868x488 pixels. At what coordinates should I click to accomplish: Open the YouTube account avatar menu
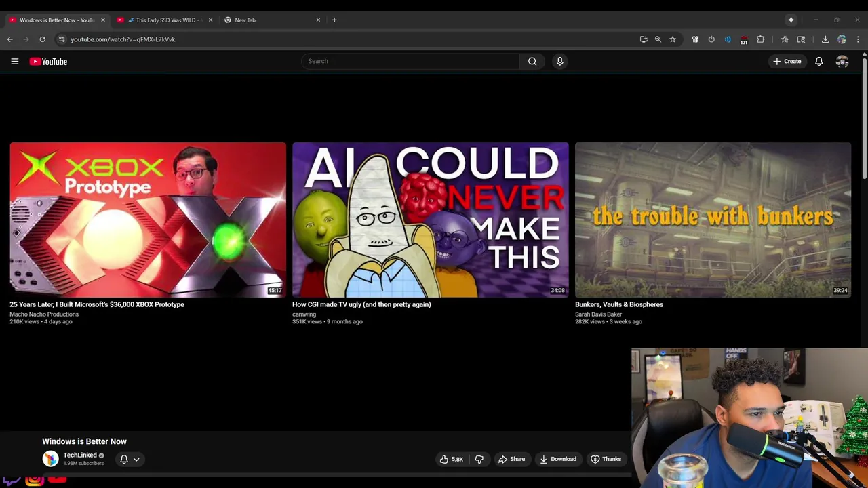pos(842,61)
